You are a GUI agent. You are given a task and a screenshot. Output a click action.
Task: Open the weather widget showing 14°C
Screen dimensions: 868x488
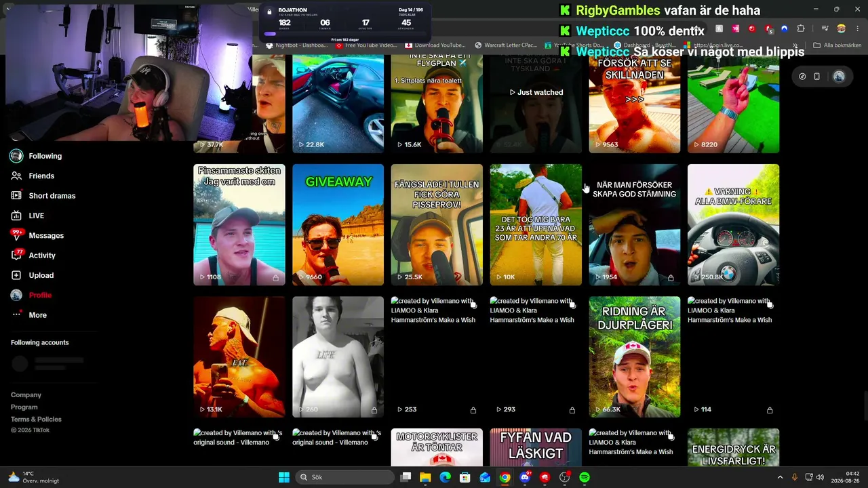(x=33, y=477)
